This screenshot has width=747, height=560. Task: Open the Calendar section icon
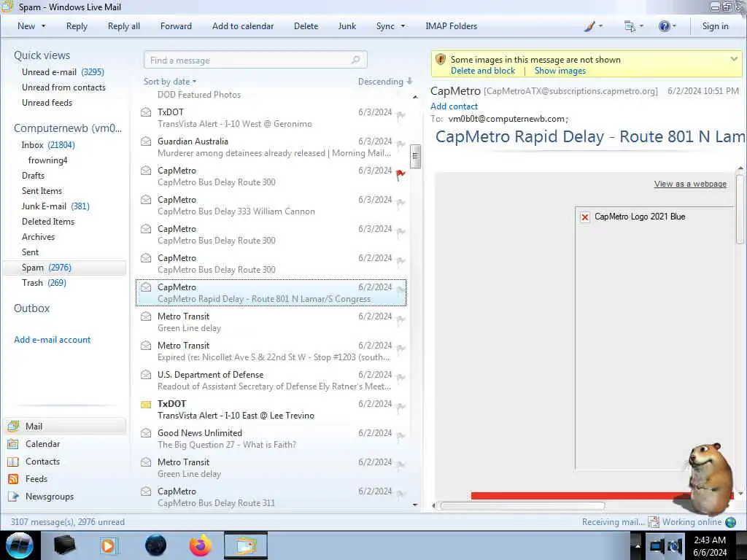tap(13, 444)
